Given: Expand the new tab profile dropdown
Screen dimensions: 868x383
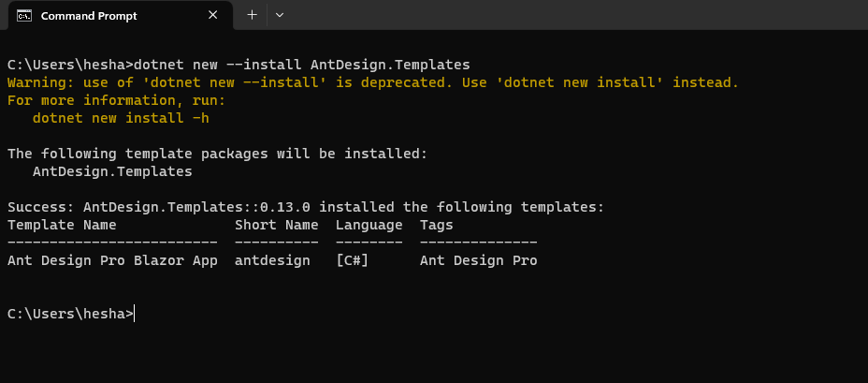Looking at the screenshot, I should 280,15.
